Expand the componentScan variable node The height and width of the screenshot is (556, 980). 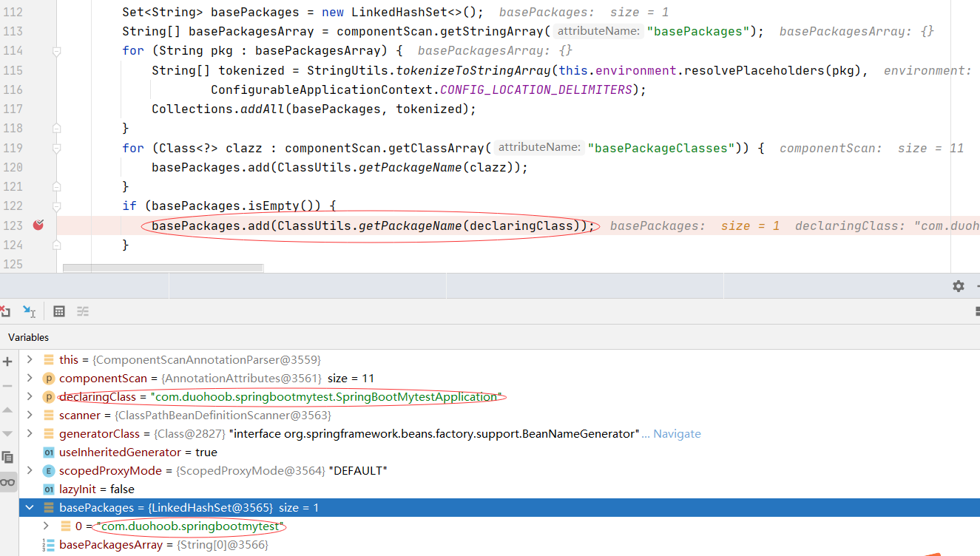[30, 379]
